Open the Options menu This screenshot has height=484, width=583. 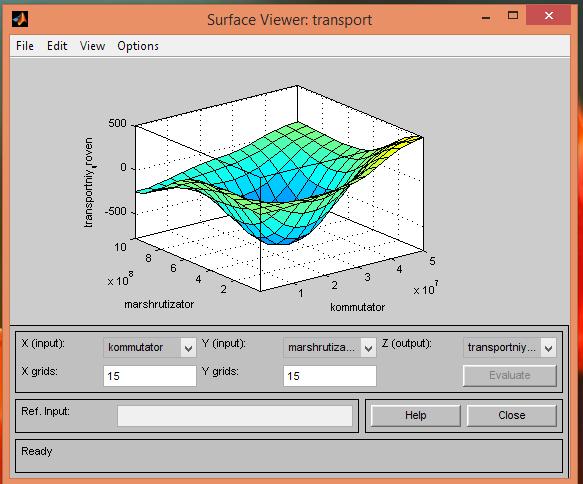coord(138,46)
